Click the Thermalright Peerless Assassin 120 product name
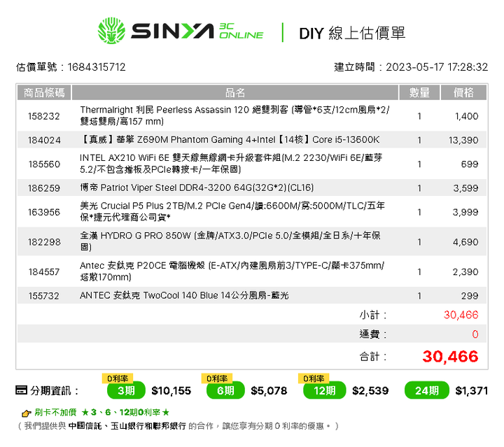 [234, 115]
